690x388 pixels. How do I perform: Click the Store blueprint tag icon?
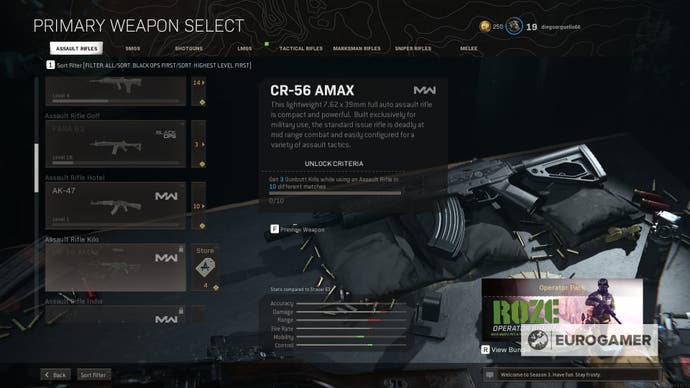pyautogui.click(x=205, y=267)
